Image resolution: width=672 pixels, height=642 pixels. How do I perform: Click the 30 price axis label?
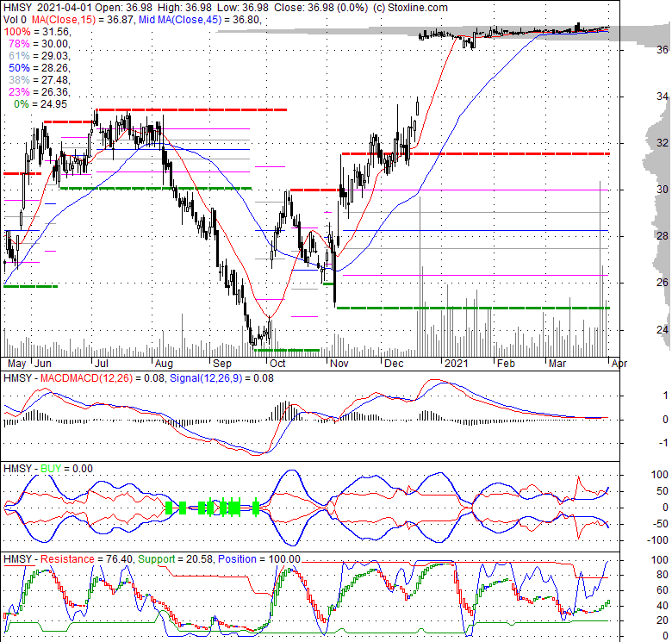click(663, 190)
